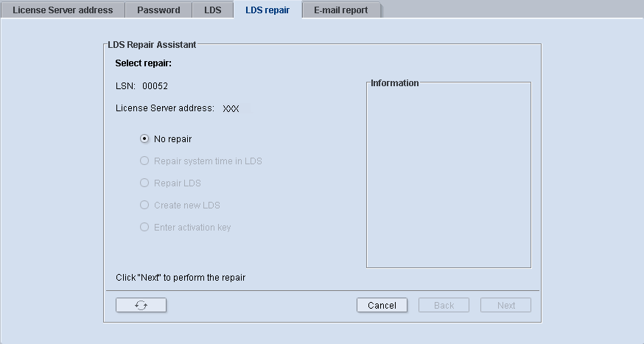644x344 pixels.
Task: Select the 'No repair' radio button
Action: coord(144,138)
